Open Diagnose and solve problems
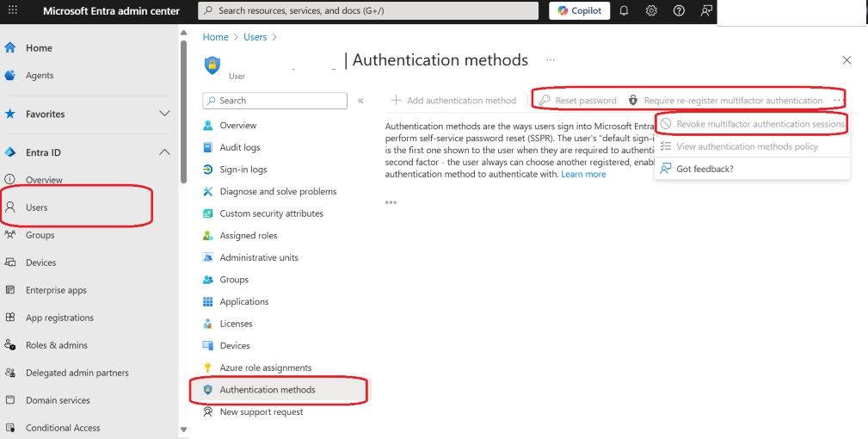The height and width of the screenshot is (439, 868). pyautogui.click(x=278, y=192)
